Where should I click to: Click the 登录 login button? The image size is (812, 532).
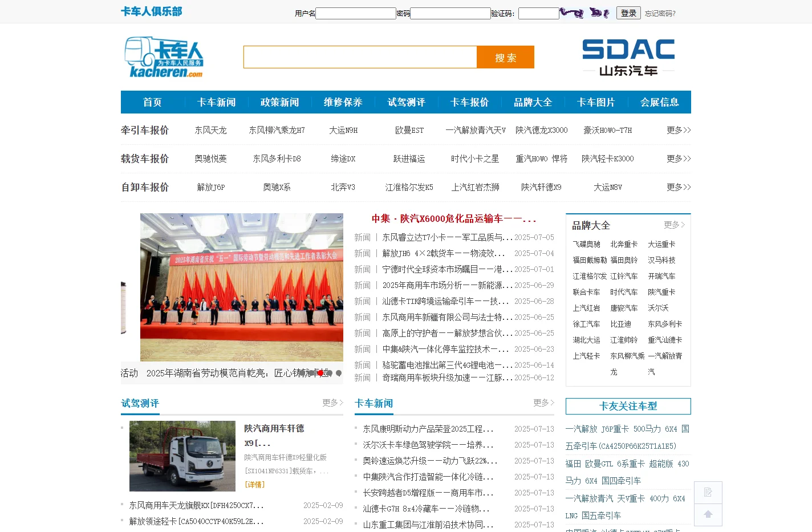coord(628,13)
